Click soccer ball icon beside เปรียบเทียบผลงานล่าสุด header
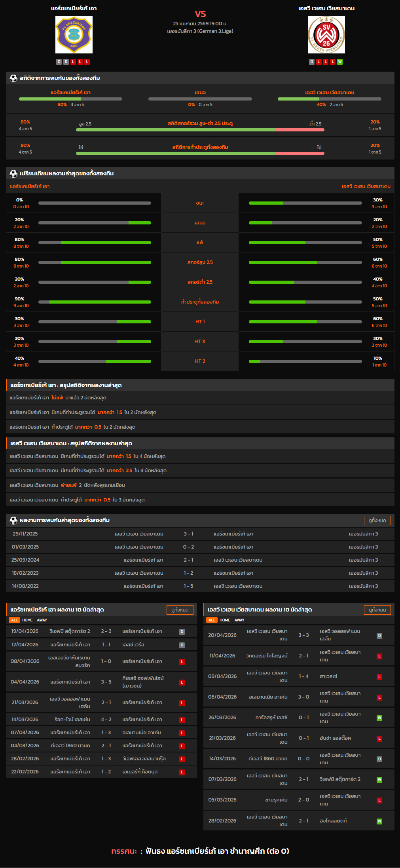The height and width of the screenshot is (868, 400). pos(13,174)
